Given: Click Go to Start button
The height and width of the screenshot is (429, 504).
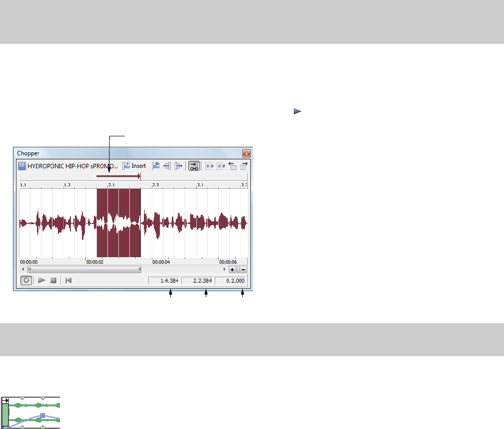Looking at the screenshot, I should coord(68,281).
